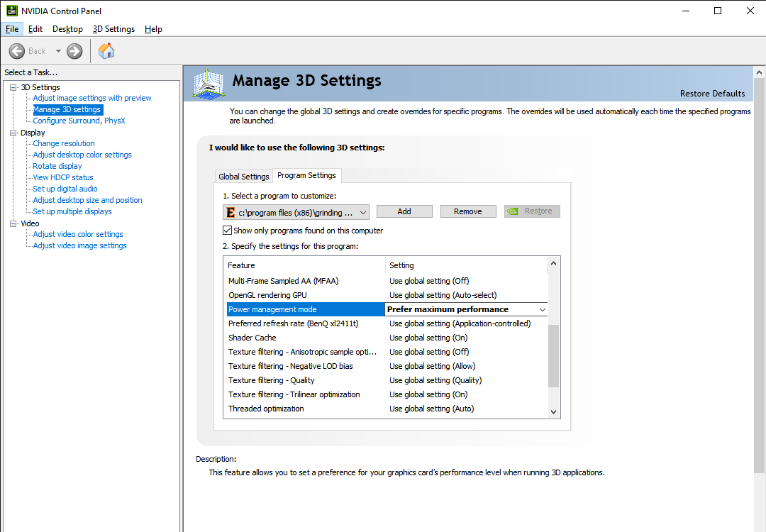Click the Setting column header
Viewport: 766px width, 532px height.
(467, 265)
